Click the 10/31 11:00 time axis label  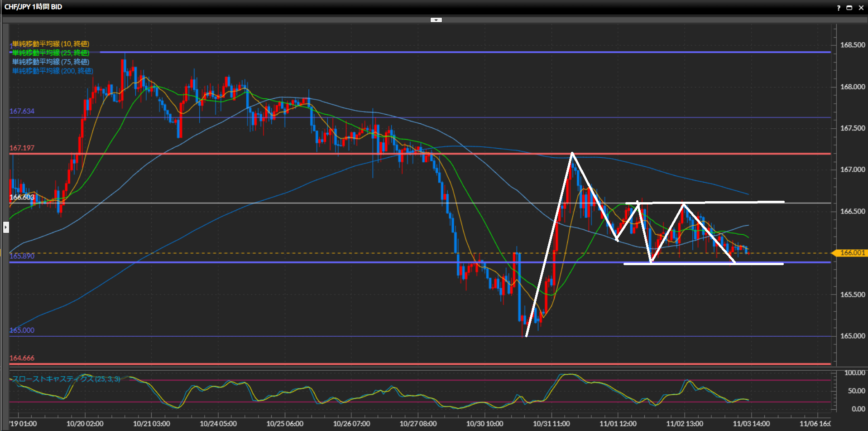551,424
